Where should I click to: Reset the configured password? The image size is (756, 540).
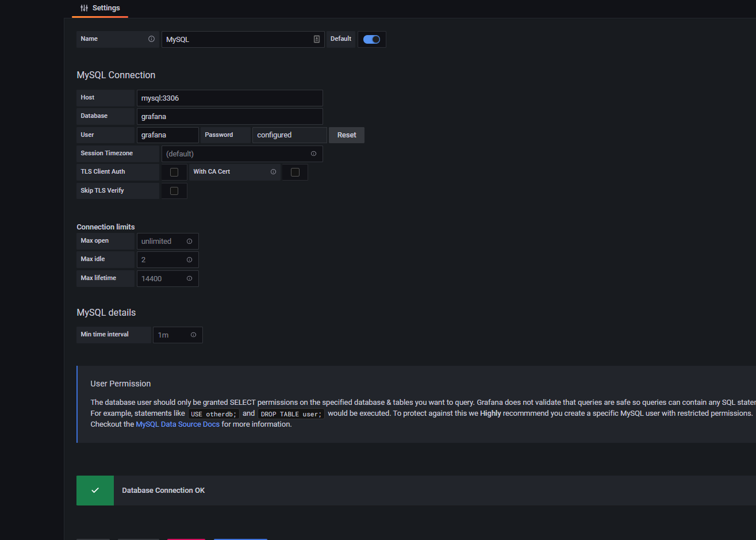point(347,135)
